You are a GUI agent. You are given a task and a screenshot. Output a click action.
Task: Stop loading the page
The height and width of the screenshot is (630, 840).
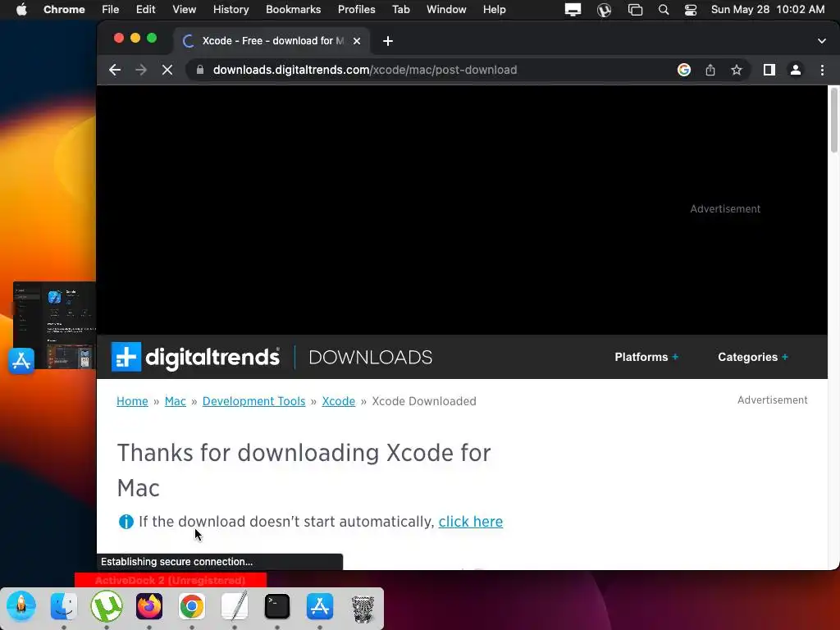[x=167, y=70]
